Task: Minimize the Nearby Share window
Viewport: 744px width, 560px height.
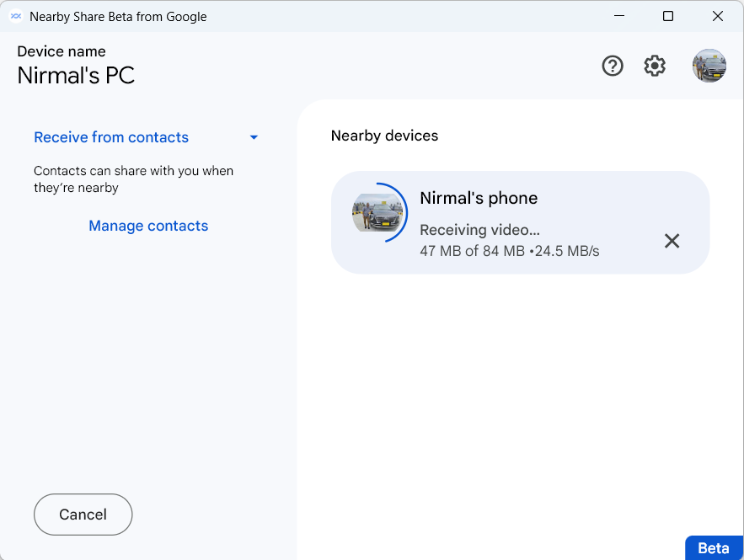Action: point(619,16)
